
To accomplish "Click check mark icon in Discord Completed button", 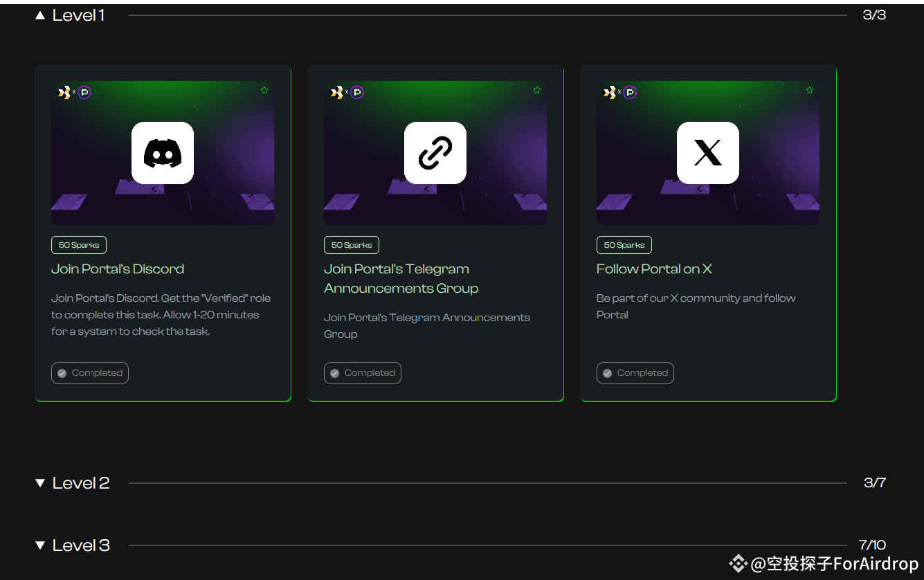I will [62, 373].
